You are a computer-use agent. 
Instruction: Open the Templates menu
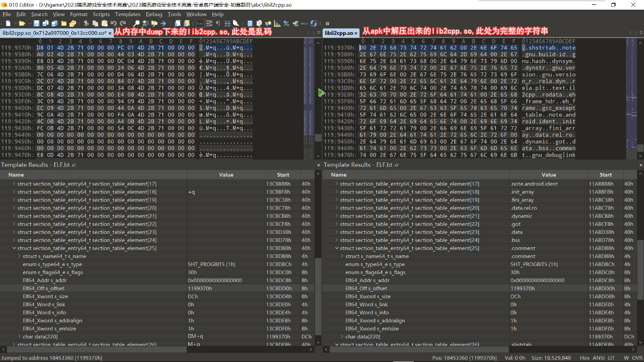click(x=128, y=14)
